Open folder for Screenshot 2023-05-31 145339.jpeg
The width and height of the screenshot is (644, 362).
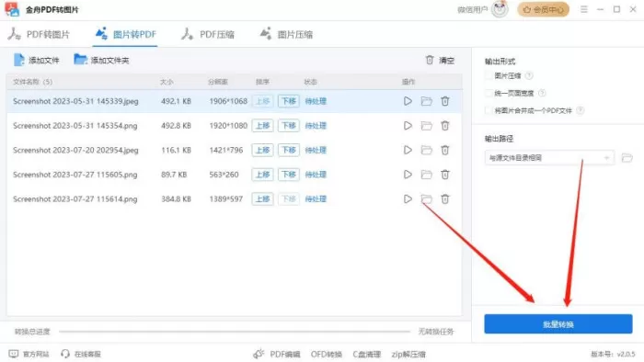pos(426,101)
